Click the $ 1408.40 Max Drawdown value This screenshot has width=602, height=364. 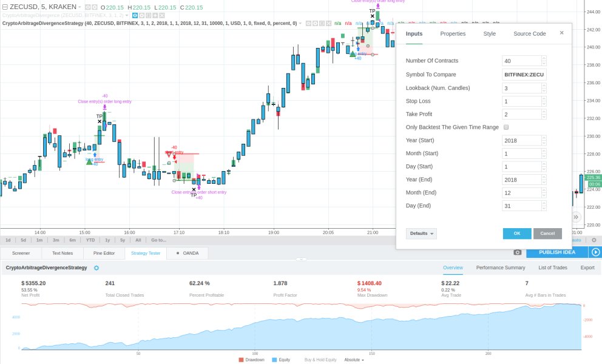pos(370,283)
